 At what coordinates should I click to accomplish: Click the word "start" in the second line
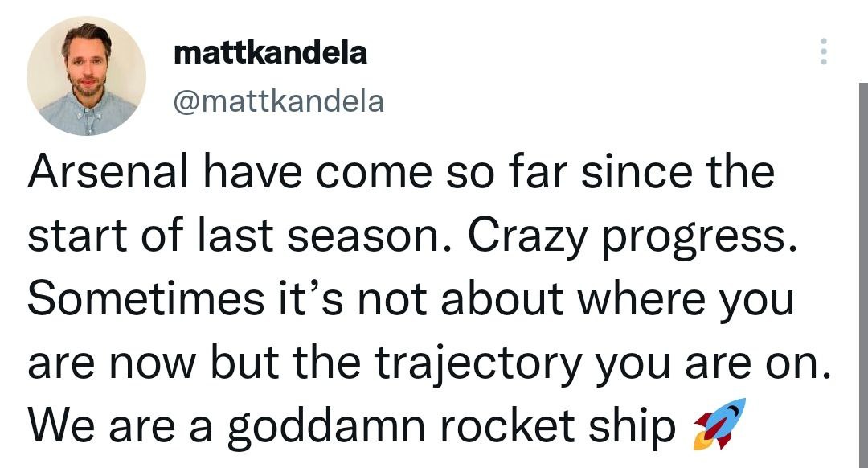72,236
